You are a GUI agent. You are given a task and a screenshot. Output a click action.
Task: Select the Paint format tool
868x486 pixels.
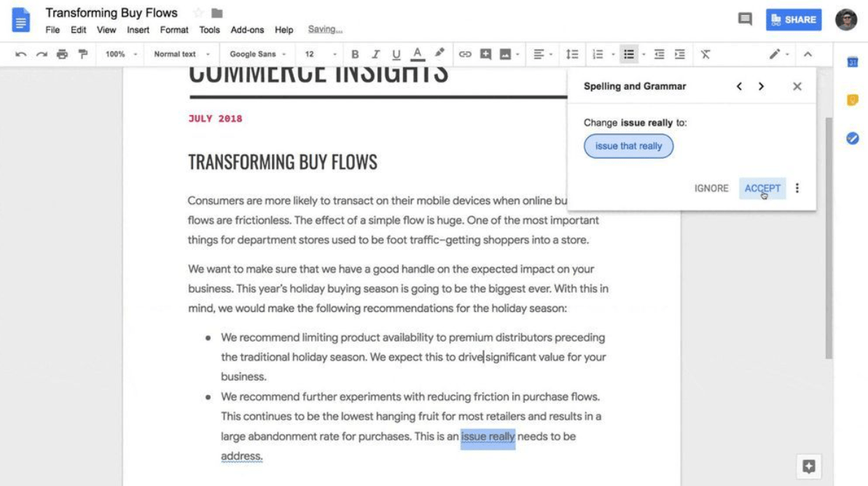tap(82, 53)
